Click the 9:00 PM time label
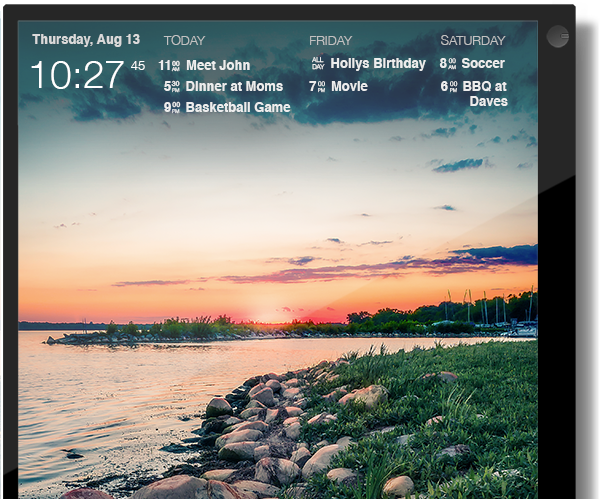600x499 pixels. pyautogui.click(x=172, y=108)
